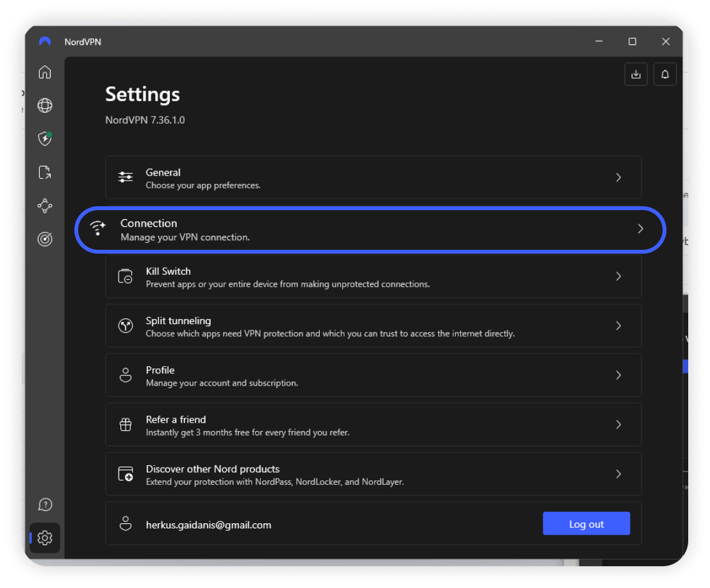Open the Home icon in sidebar
This screenshot has height=588, width=710.
click(45, 72)
